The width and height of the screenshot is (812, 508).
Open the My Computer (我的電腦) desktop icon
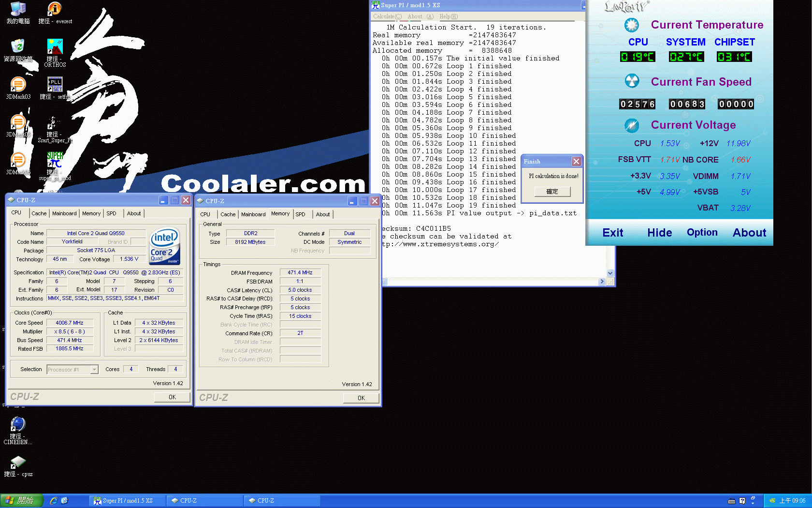(x=18, y=10)
